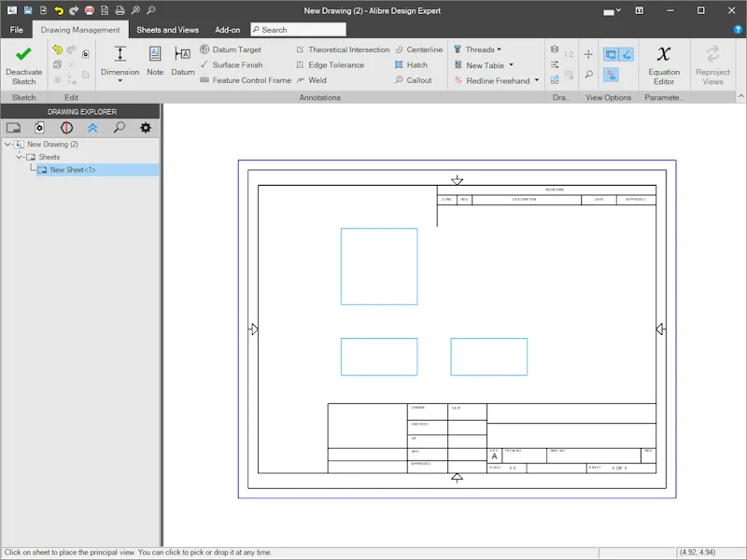This screenshot has width=747, height=560.
Task: Expand the Threads dropdown
Action: pyautogui.click(x=499, y=49)
